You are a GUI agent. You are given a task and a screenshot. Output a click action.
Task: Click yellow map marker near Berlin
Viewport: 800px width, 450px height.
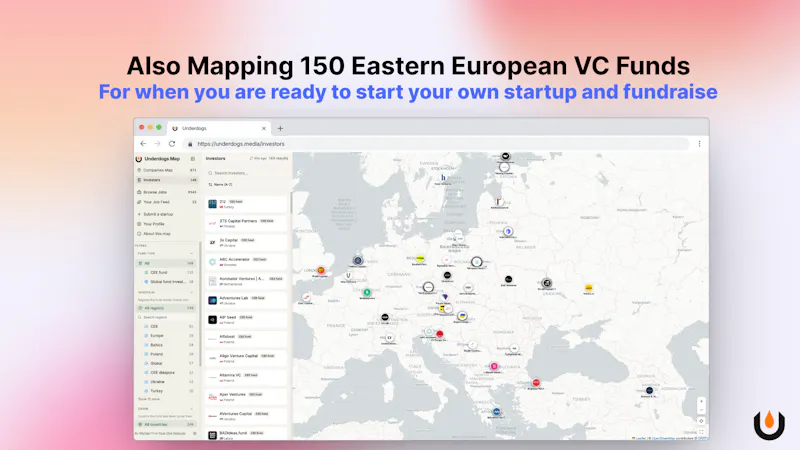(x=420, y=259)
